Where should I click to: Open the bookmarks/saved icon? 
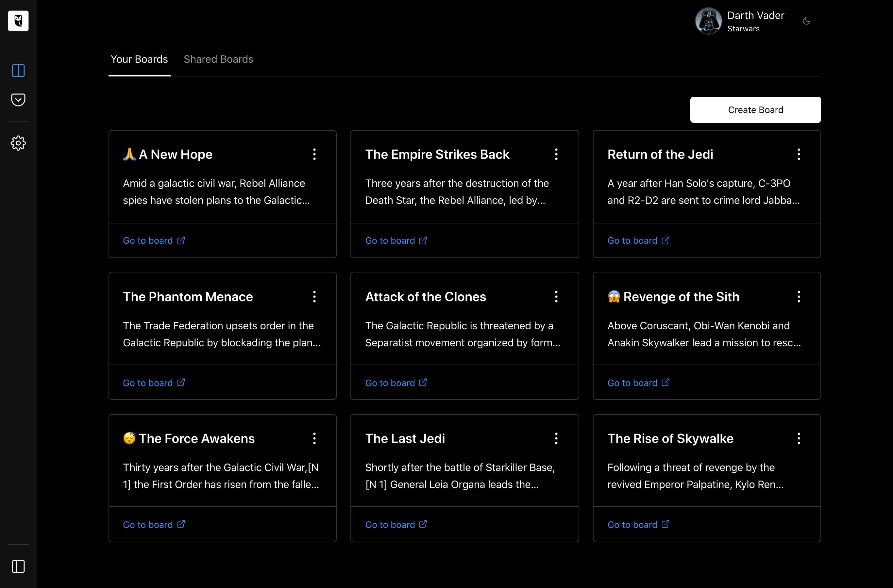(x=18, y=99)
